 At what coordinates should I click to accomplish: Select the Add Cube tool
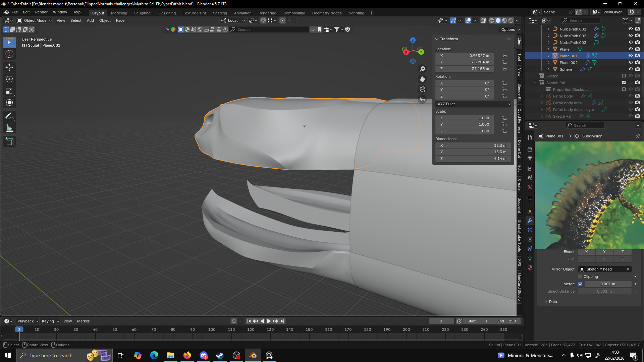9,141
